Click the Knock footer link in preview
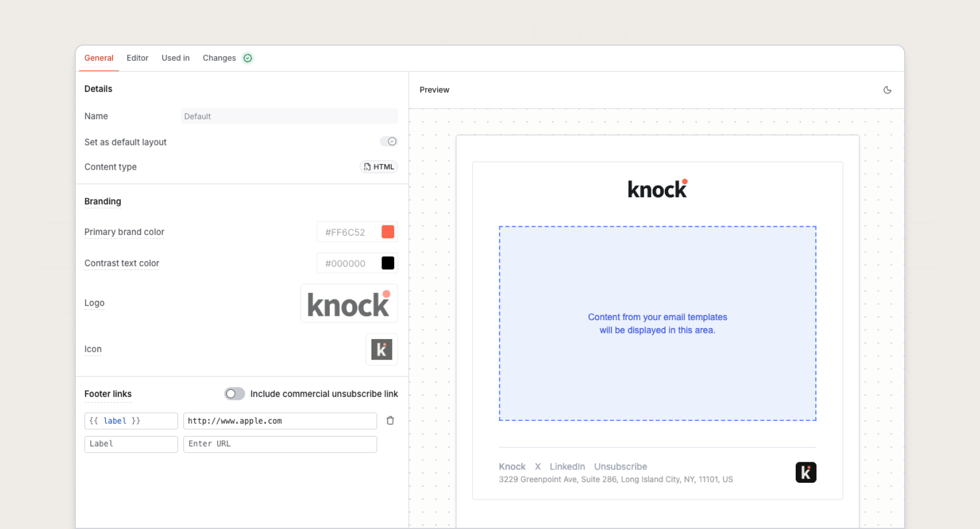 coord(512,467)
